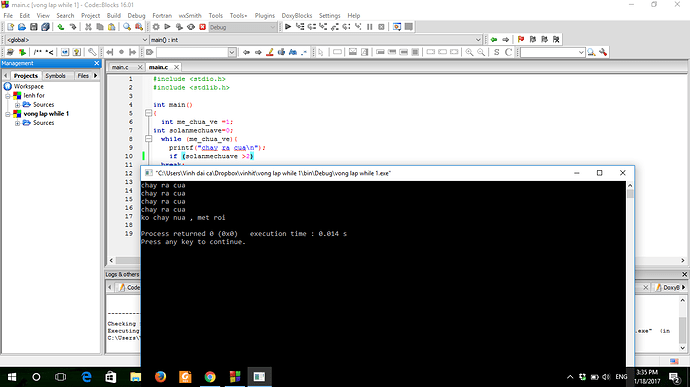The image size is (690, 387).
Task: Open the Build menu
Action: [114, 15]
